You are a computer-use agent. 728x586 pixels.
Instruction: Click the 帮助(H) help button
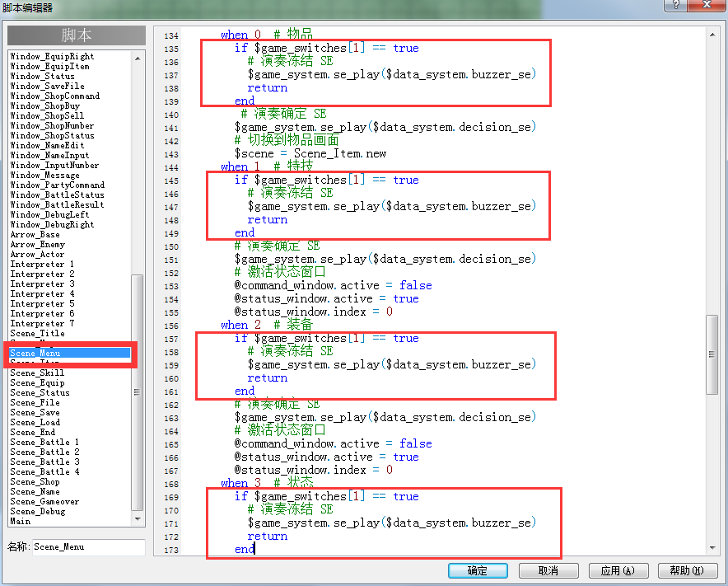pos(687,570)
